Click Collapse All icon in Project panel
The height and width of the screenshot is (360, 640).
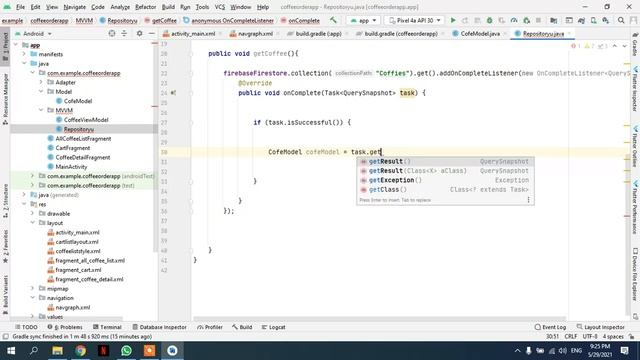(124, 33)
